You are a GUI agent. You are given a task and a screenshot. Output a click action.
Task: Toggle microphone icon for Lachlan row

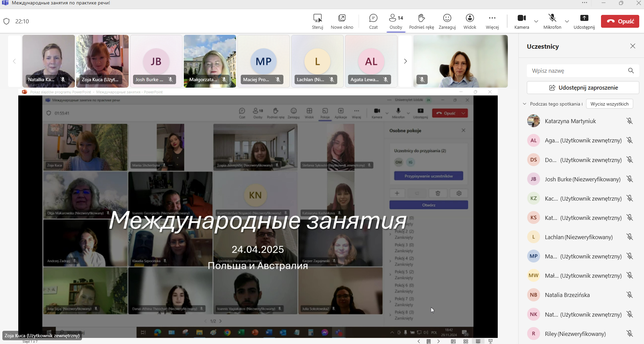point(629,237)
